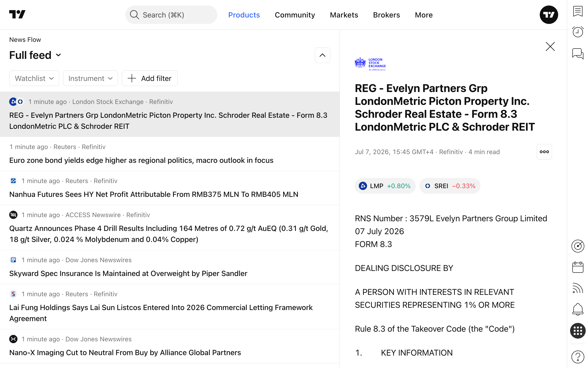Click the 'KEY INFORMATION' section heading
Screen dimensions: 588x368
click(416, 353)
